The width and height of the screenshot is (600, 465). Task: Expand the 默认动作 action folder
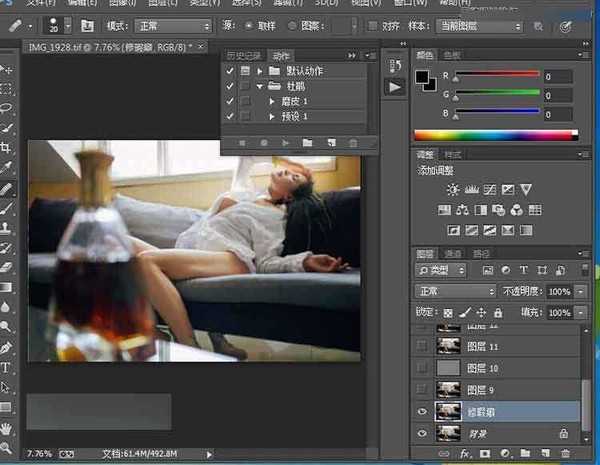click(x=259, y=72)
